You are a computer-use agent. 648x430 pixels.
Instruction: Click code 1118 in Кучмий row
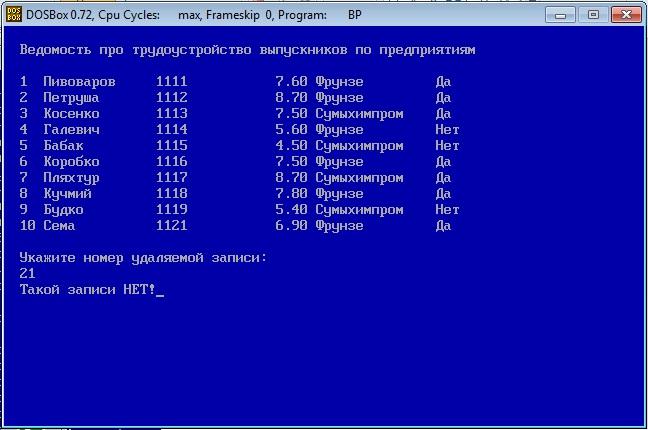pyautogui.click(x=172, y=194)
